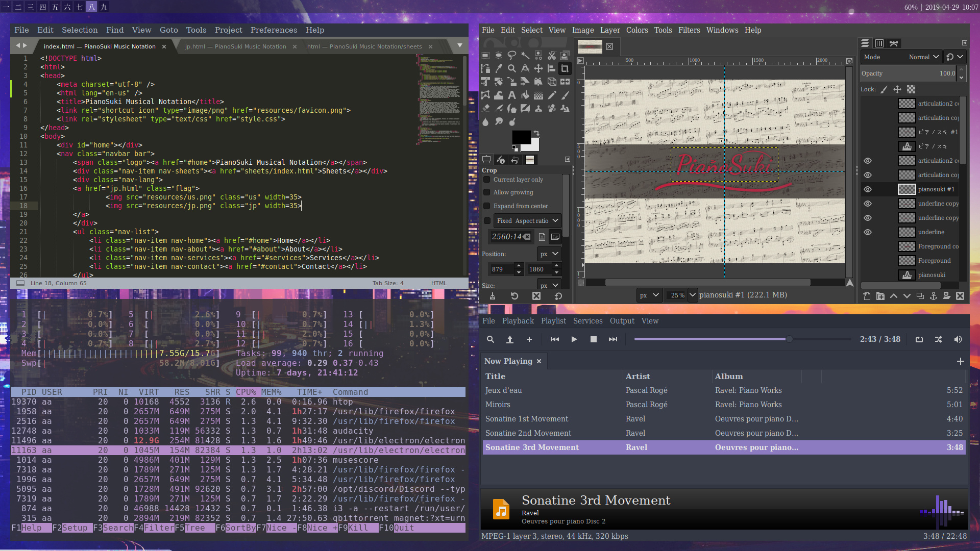Select the Measure compass tool

(525, 68)
